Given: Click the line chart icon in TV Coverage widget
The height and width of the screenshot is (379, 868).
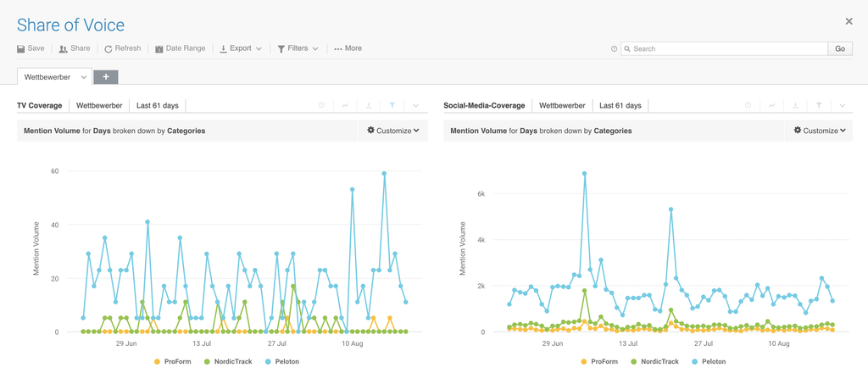Looking at the screenshot, I should pyautogui.click(x=345, y=106).
